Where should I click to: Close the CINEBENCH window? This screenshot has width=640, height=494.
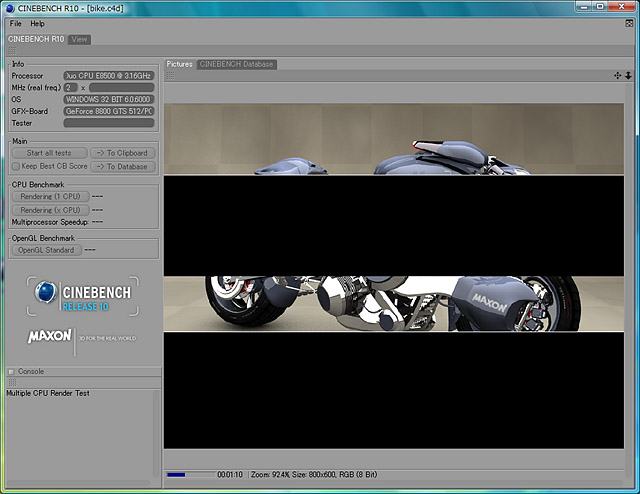pyautogui.click(x=622, y=6)
